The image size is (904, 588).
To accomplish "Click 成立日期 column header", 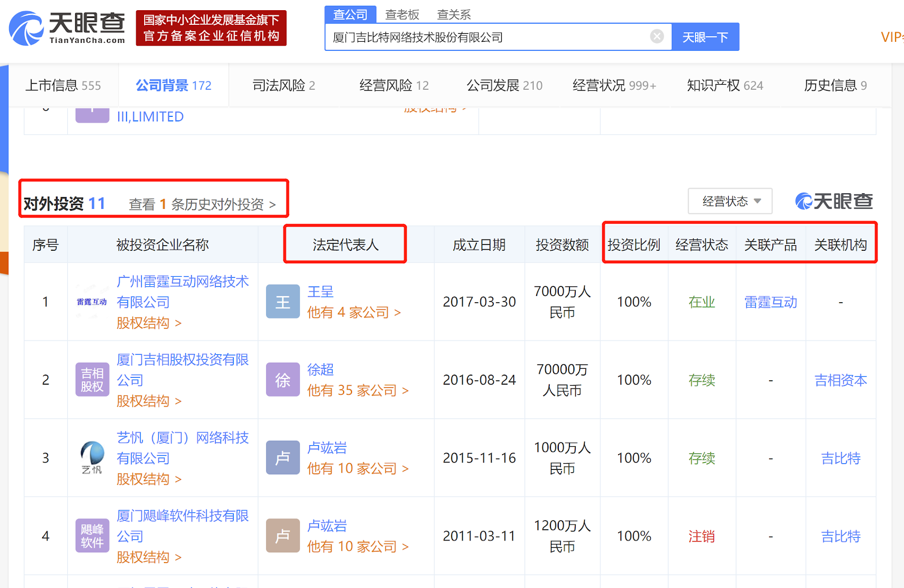I will pos(479,245).
